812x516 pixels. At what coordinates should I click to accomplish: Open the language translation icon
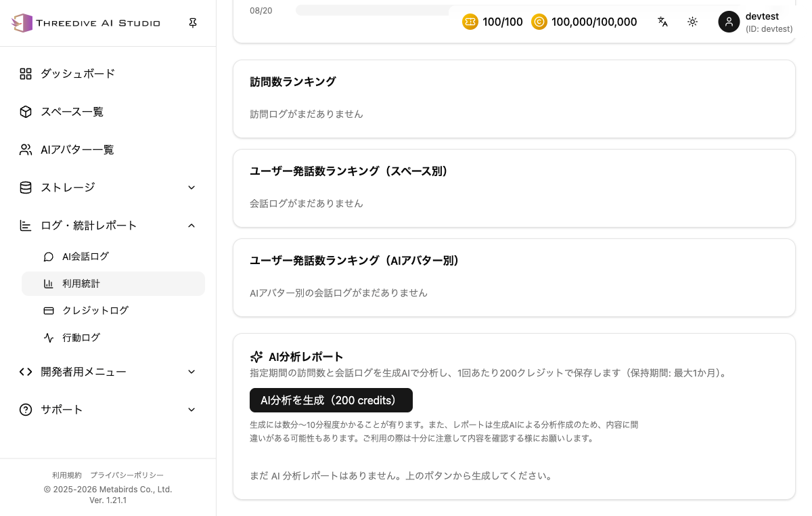coord(662,22)
